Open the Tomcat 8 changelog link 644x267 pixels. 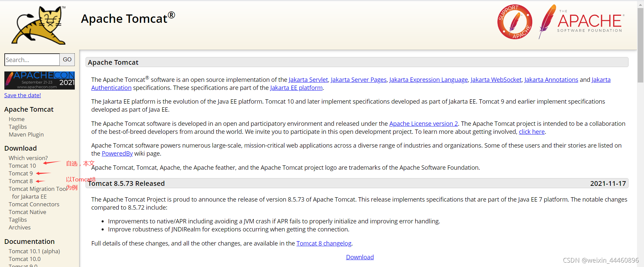pos(324,243)
